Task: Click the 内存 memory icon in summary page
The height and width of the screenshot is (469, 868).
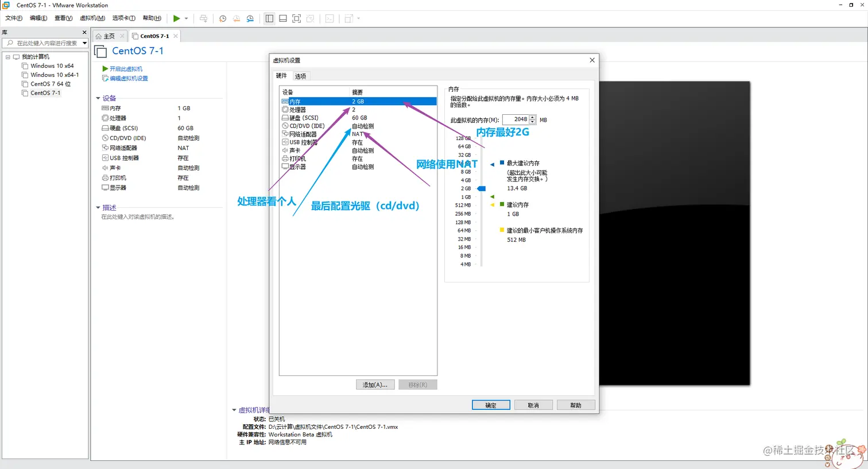Action: [x=105, y=108]
